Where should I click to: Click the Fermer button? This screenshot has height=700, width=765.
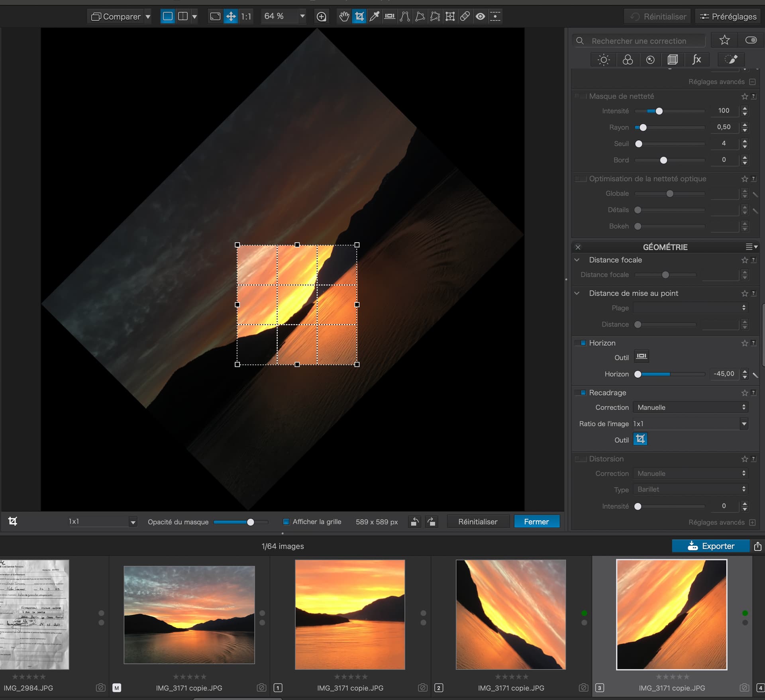[536, 522]
